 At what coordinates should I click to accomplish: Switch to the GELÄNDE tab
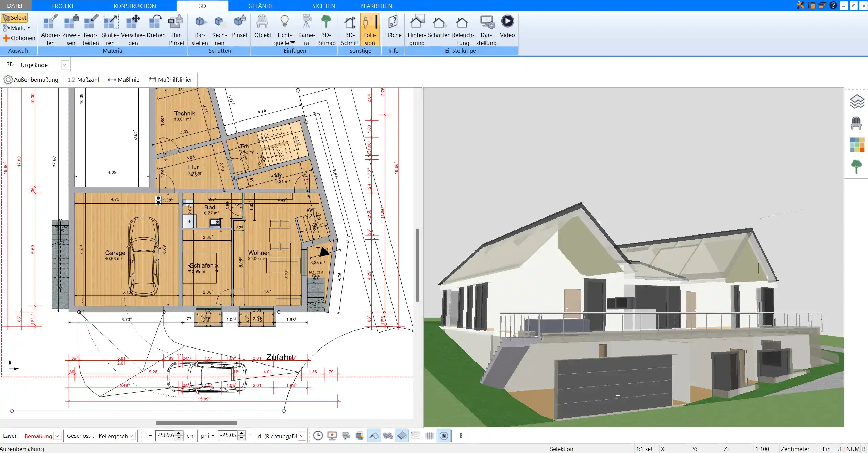click(261, 6)
